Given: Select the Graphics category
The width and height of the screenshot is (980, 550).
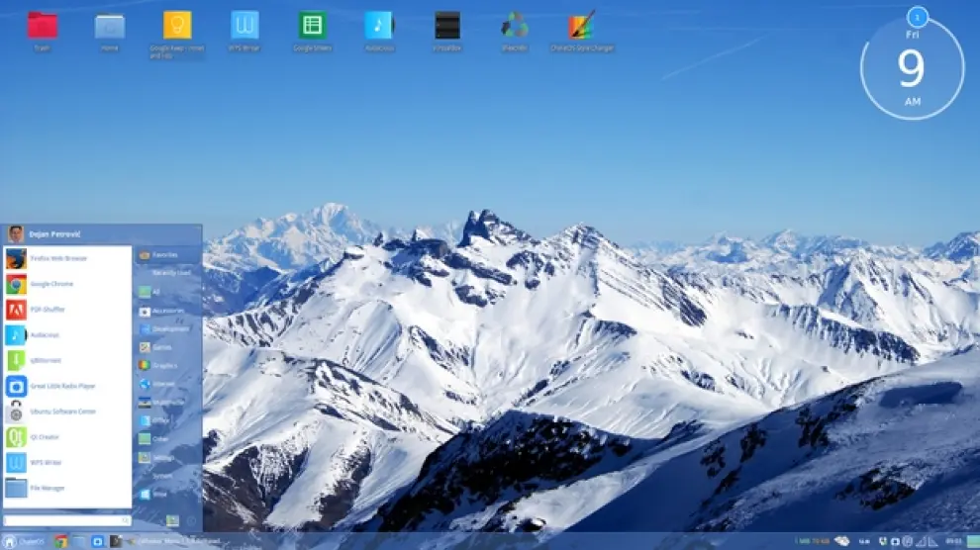Looking at the screenshot, I should (x=165, y=365).
